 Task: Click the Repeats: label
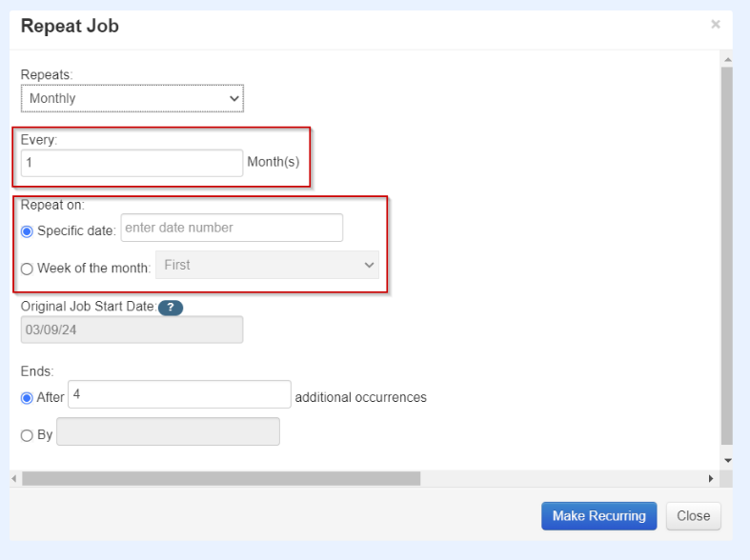tap(47, 75)
